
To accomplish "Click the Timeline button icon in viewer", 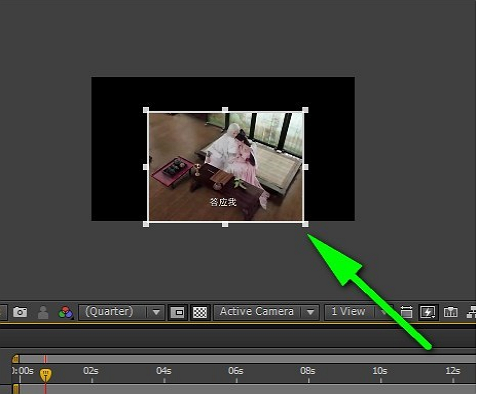I will (451, 312).
